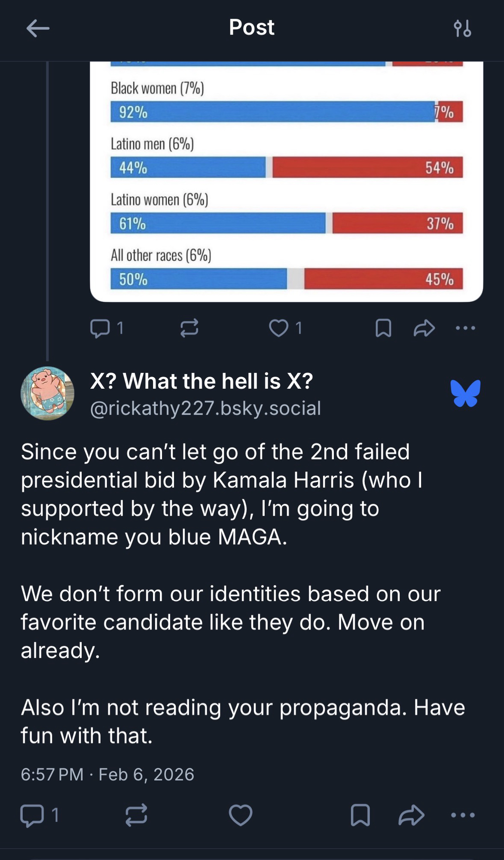504x860 pixels.
Task: Bookmark the parent chart post
Action: pyautogui.click(x=383, y=328)
